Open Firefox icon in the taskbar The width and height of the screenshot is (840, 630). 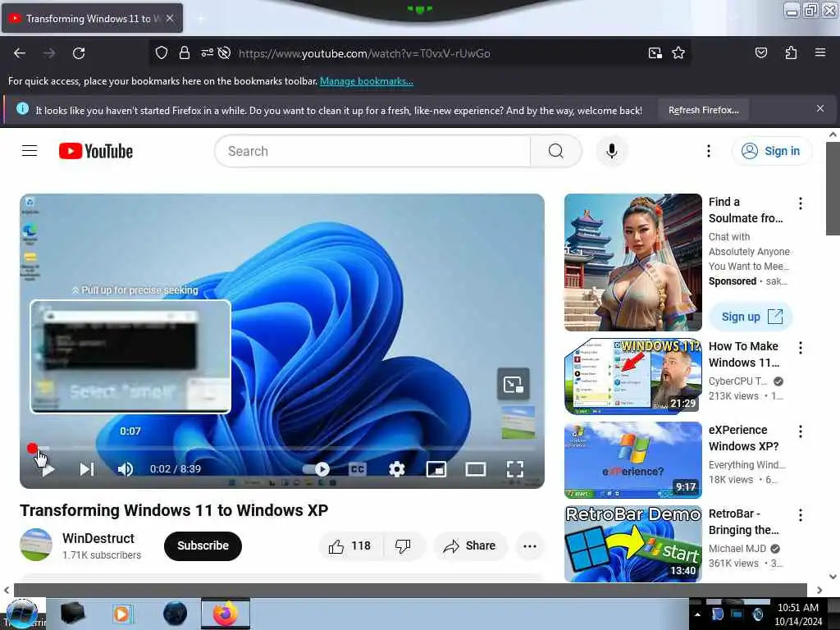point(226,614)
